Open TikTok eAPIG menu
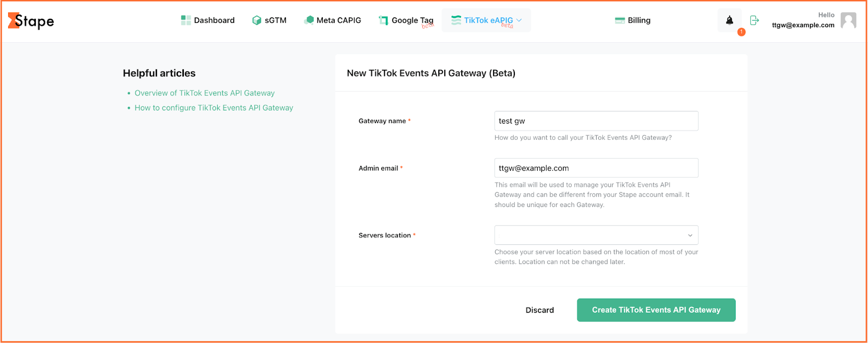Viewport: 868px width, 343px height. (486, 20)
